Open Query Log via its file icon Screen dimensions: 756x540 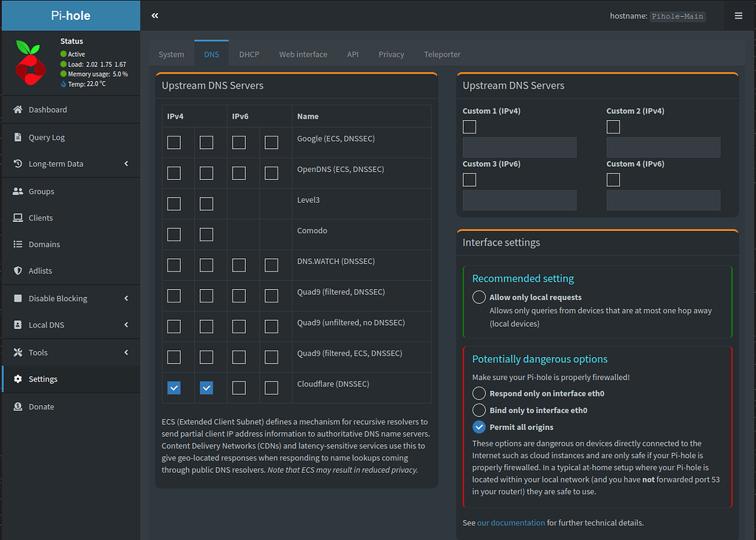click(x=18, y=137)
